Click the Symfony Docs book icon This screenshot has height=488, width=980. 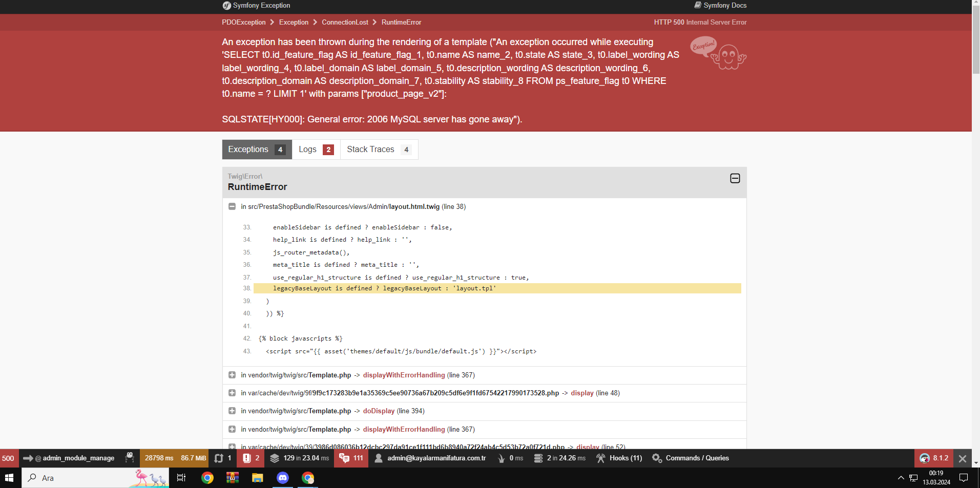(x=698, y=5)
